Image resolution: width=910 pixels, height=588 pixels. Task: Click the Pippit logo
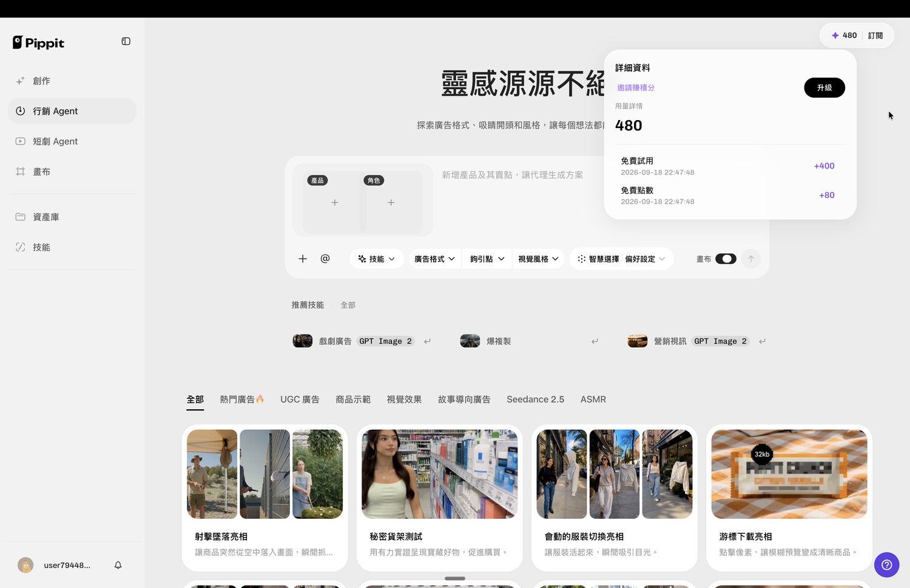click(x=38, y=42)
